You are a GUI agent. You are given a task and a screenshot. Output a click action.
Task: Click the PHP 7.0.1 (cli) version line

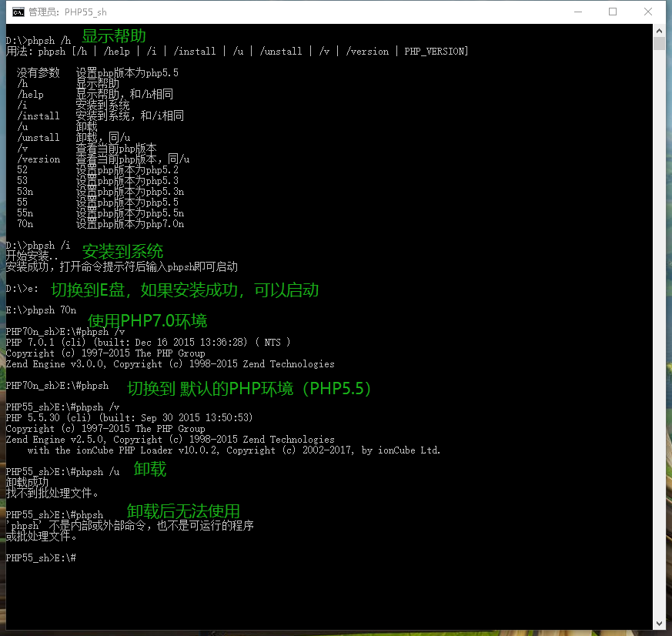point(148,342)
